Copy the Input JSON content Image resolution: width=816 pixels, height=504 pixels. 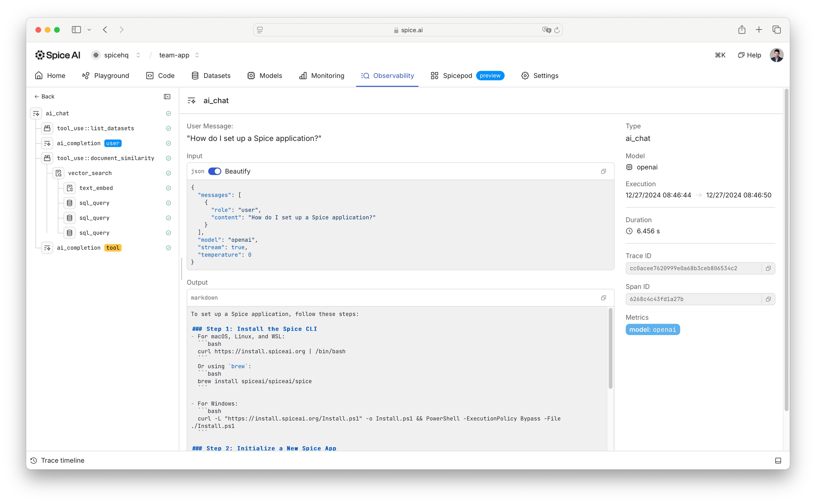click(x=603, y=171)
